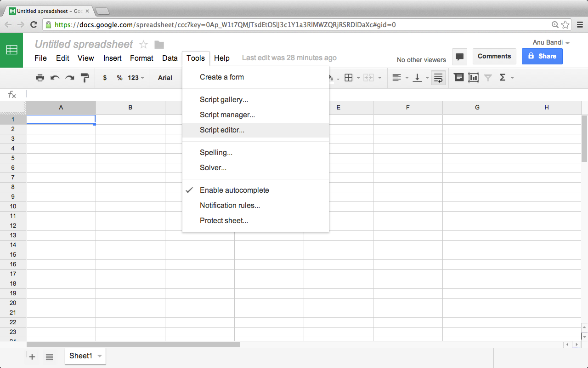This screenshot has height=368, width=588.
Task: Click the formula bar input field
Action: point(276,94)
